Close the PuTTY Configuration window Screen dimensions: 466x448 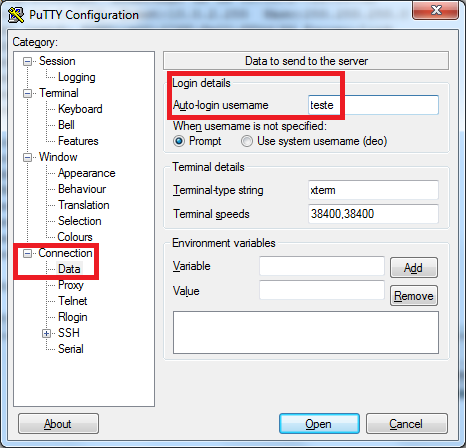click(436, 10)
